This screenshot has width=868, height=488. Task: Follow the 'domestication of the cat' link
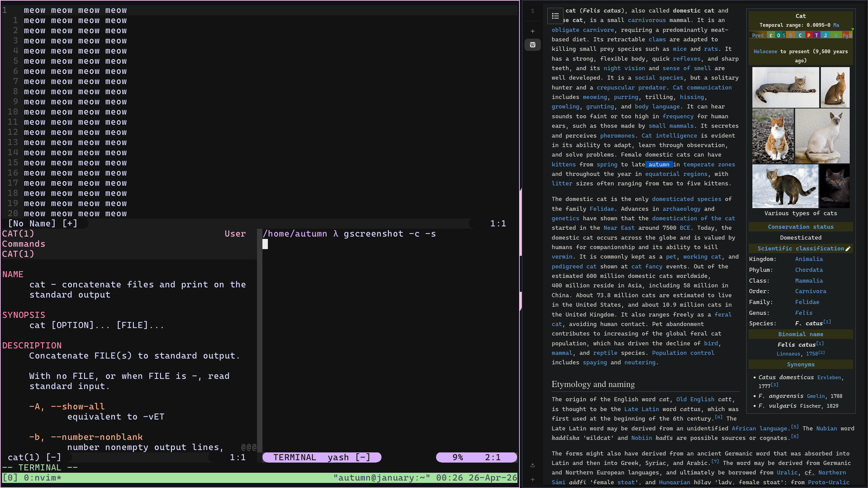[x=693, y=219]
